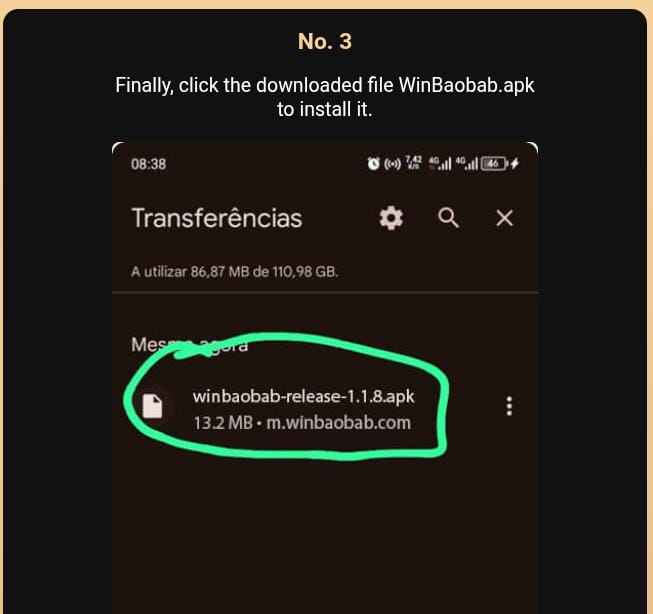Tap the search magnifier in Transferências

[448, 217]
